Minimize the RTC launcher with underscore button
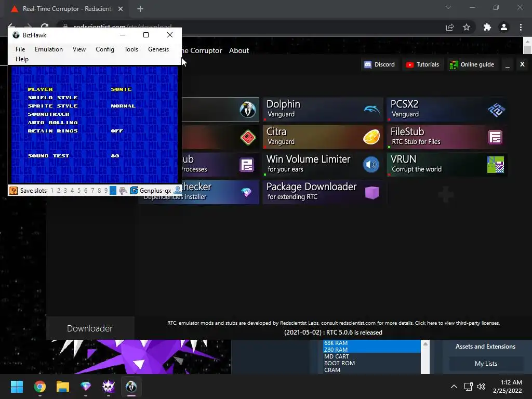This screenshot has width=532, height=399. coord(508,64)
